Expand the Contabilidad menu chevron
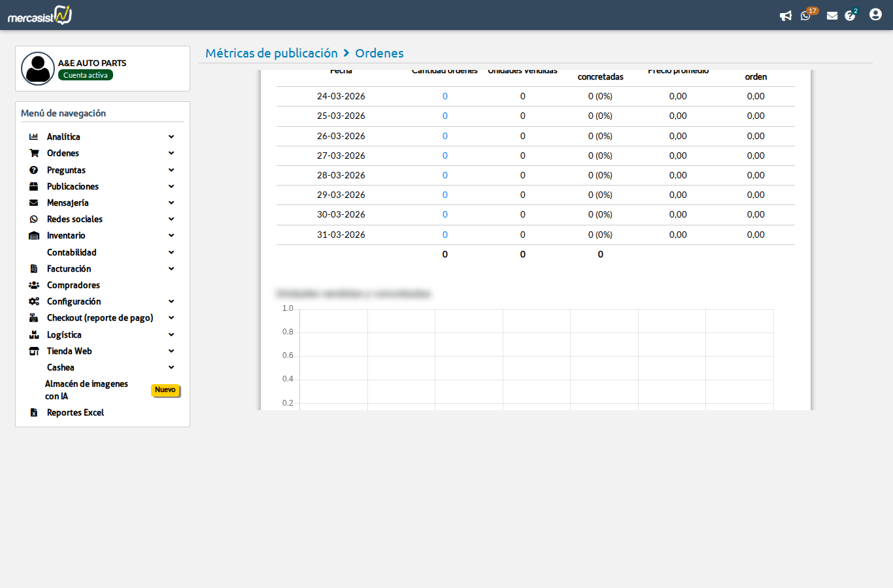Viewport: 893px width, 588px height. (x=171, y=252)
